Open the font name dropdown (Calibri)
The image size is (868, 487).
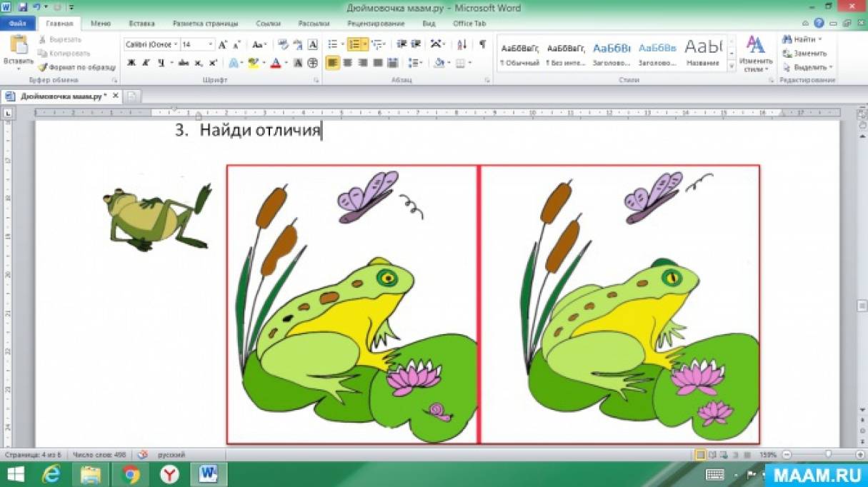tap(151, 44)
